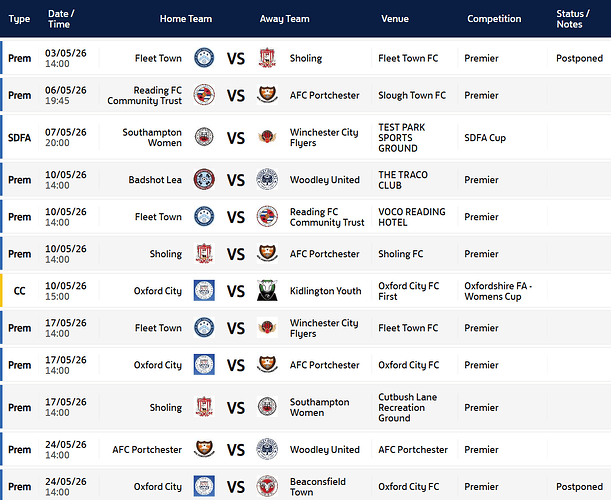Screen dimensions: 611x500
Task: Open Winchester City Flyers in SDFA Cup row
Action: pyautogui.click(x=324, y=138)
